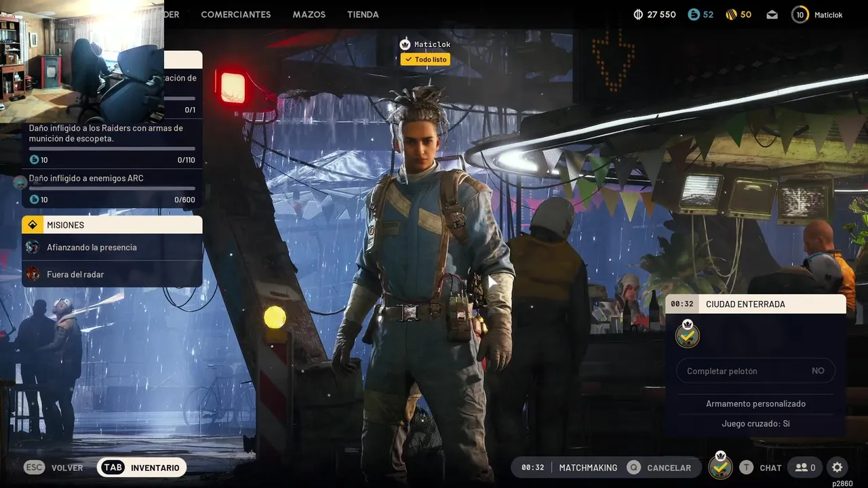Toggle the Todo listo ready status
This screenshot has height=488, width=868.
coord(425,60)
